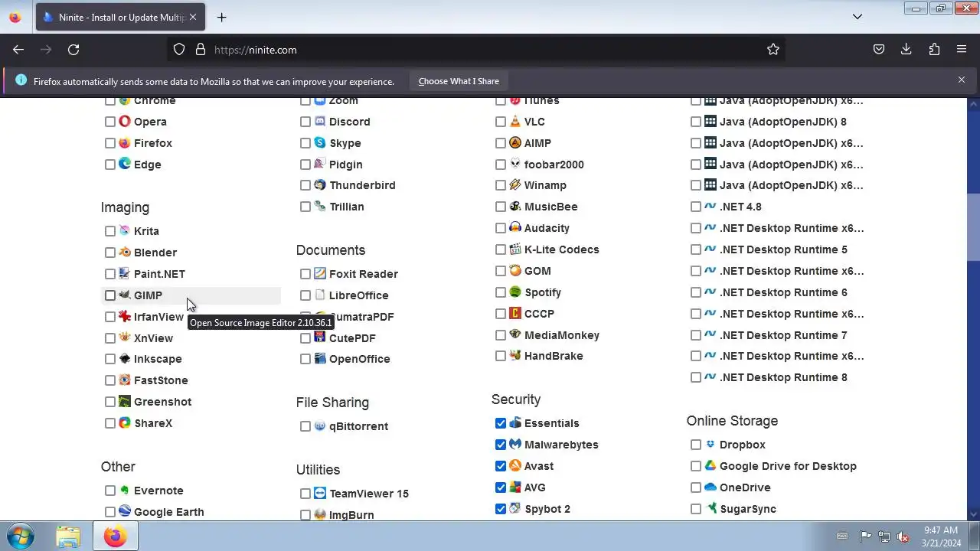This screenshot has height=551, width=980.
Task: Open the Firefox list all tabs dropdown
Action: click(x=857, y=17)
